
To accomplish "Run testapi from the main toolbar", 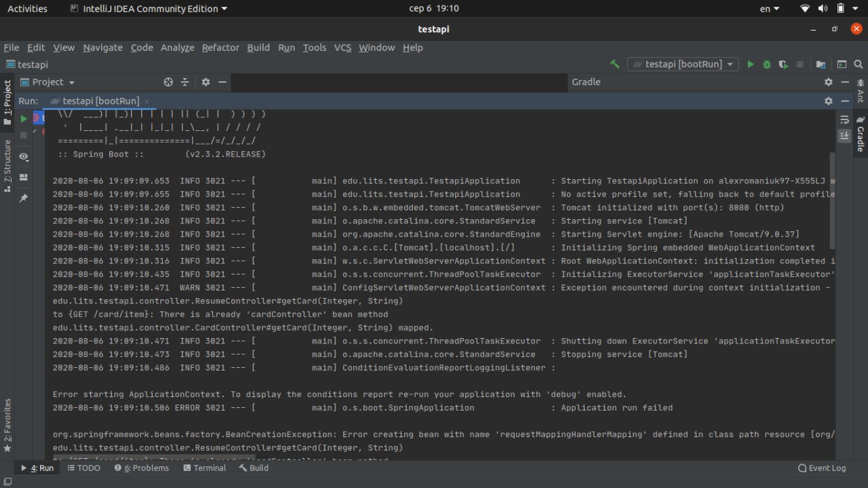I will tap(751, 64).
